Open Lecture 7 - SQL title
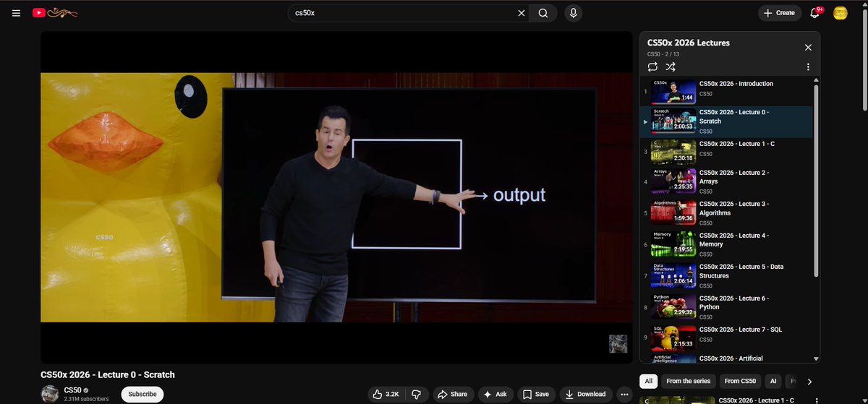 (x=740, y=330)
